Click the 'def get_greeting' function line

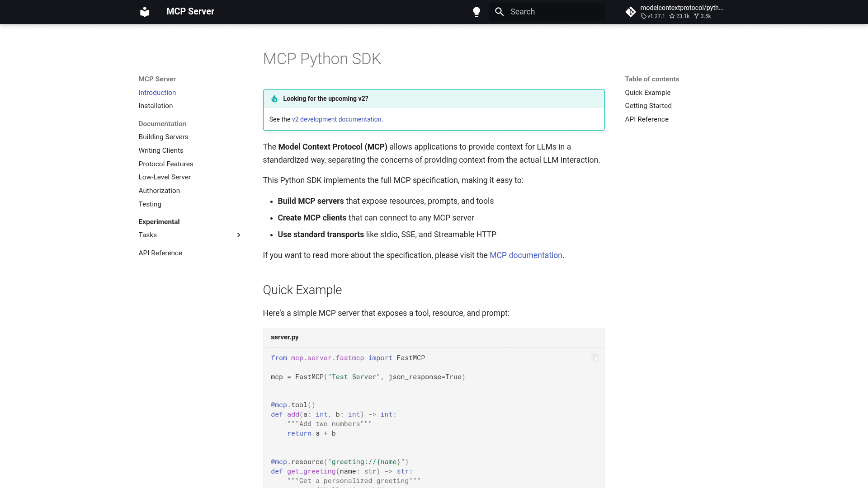tap(342, 471)
